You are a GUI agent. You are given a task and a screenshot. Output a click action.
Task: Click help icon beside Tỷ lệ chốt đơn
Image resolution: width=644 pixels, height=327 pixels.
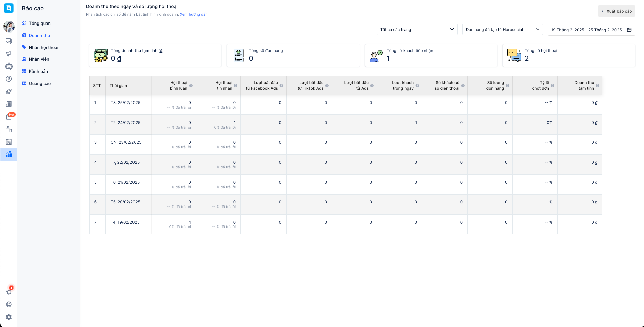[553, 86]
